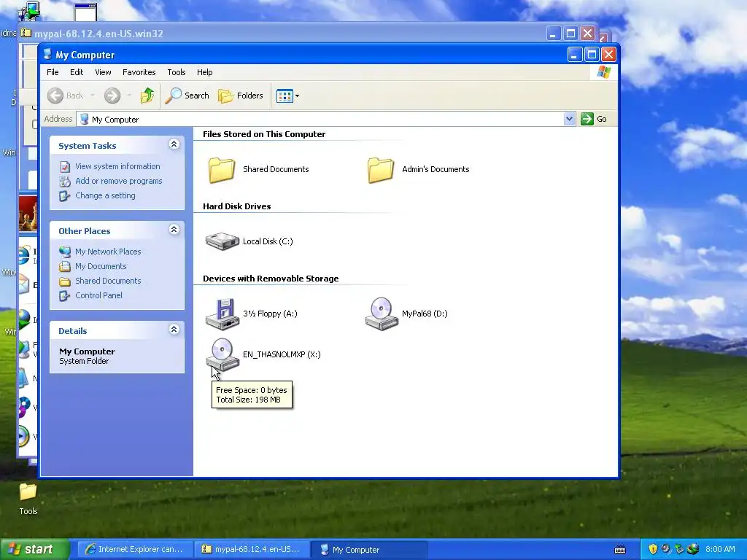
Task: Open the Edit menu
Action: point(77,72)
